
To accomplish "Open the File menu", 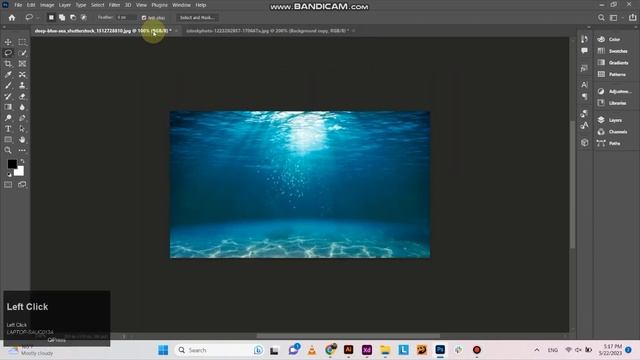I will click(x=18, y=5).
